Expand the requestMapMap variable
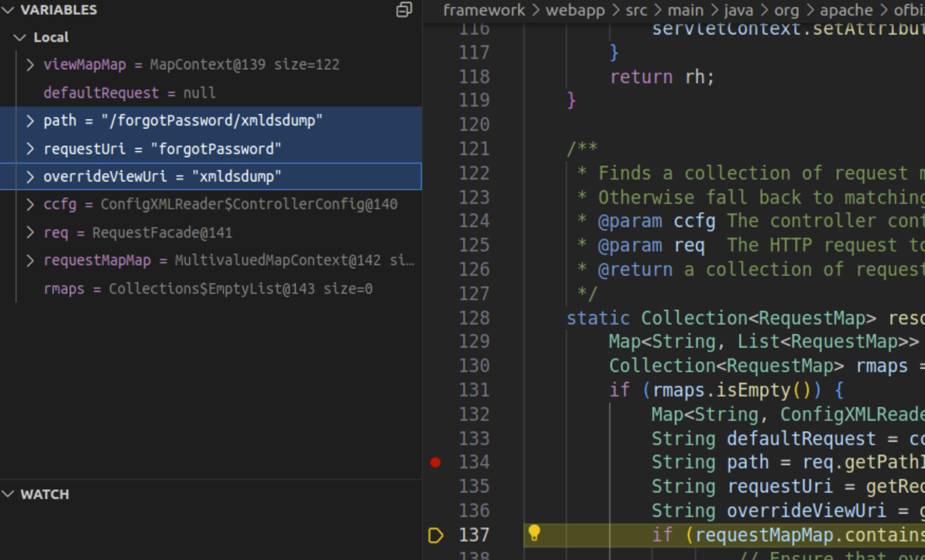 pos(31,260)
